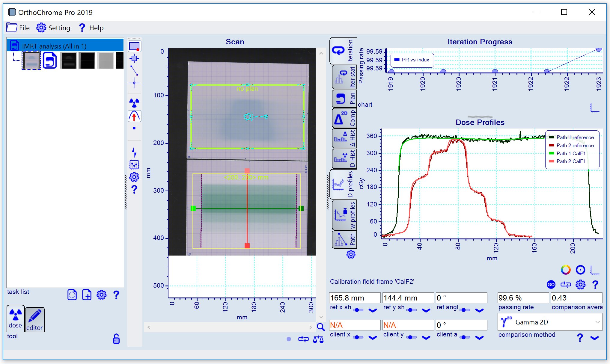Click the lock icon in the tool panel
610x364 pixels.
tap(116, 339)
